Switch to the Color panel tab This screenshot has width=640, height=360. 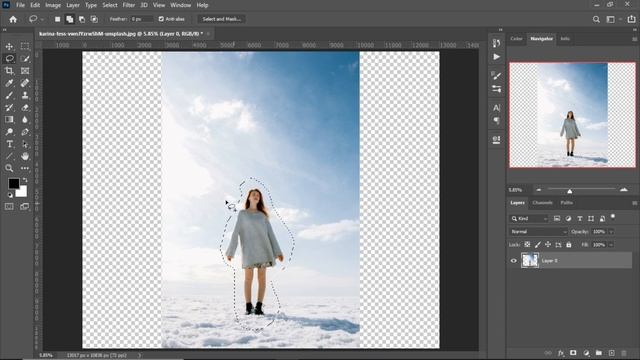(x=516, y=39)
